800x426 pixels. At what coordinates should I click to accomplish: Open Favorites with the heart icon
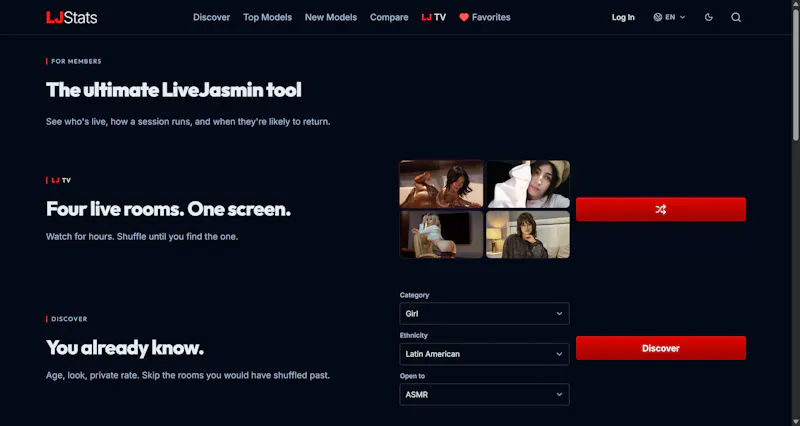tap(485, 17)
